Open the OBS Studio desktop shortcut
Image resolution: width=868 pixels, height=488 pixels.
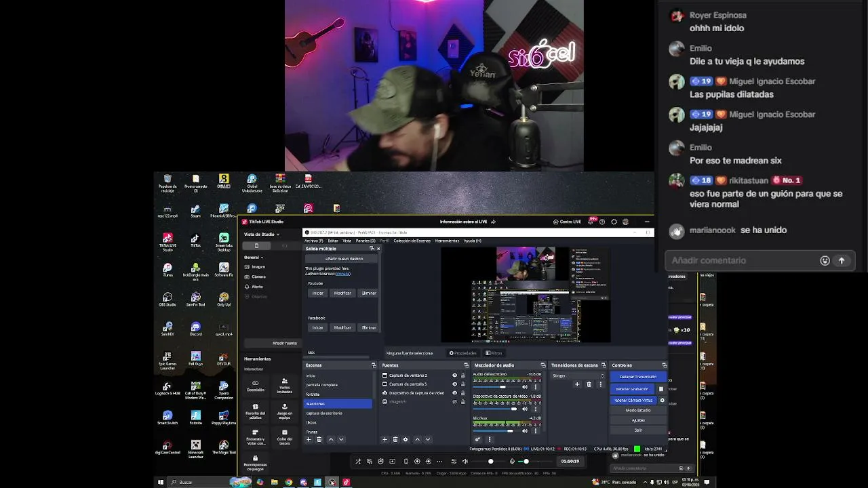coord(167,299)
